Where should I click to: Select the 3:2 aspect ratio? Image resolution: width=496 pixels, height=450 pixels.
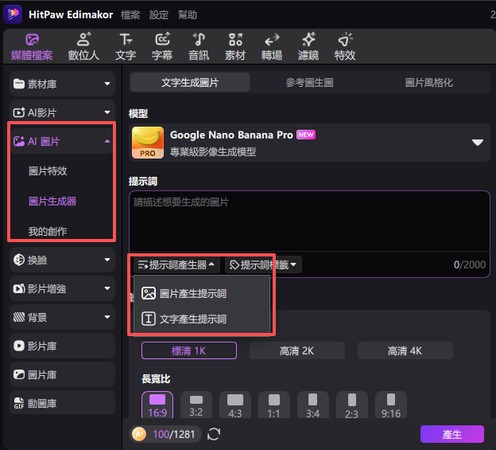click(x=196, y=405)
